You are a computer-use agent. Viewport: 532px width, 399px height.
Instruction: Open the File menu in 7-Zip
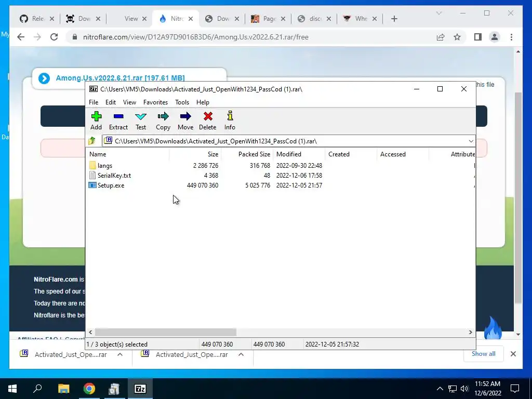pos(94,102)
